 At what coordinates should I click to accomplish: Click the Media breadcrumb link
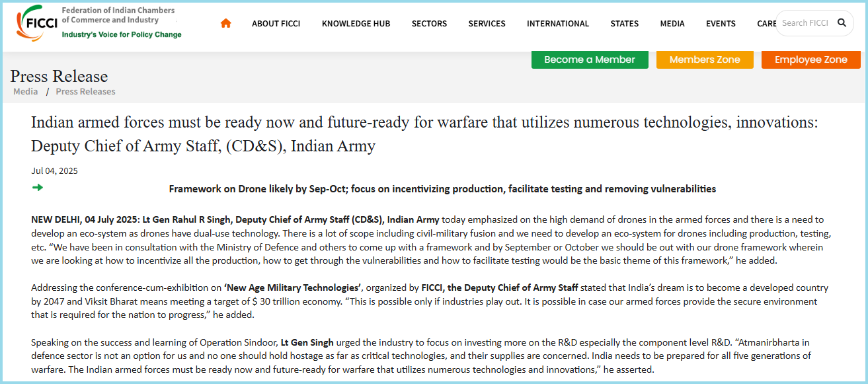point(26,91)
